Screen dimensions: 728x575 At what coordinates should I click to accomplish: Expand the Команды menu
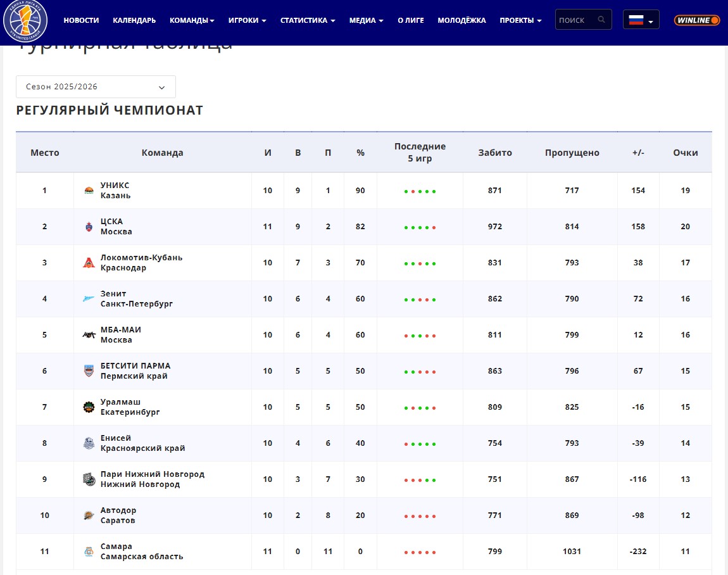(x=192, y=20)
